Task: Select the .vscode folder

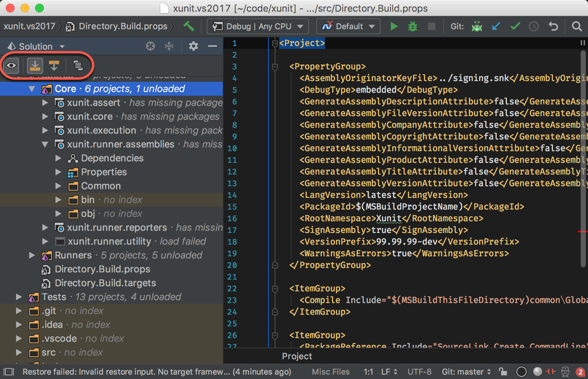Action: 59,338
